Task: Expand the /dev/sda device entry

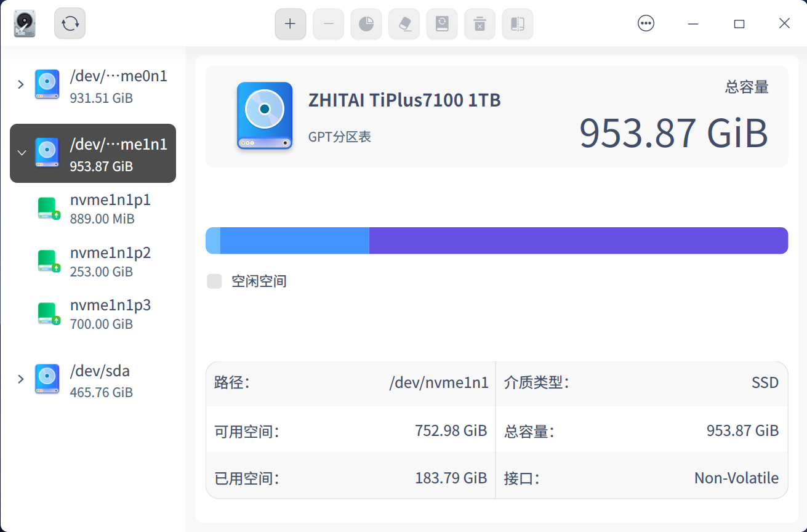Action: pos(20,379)
